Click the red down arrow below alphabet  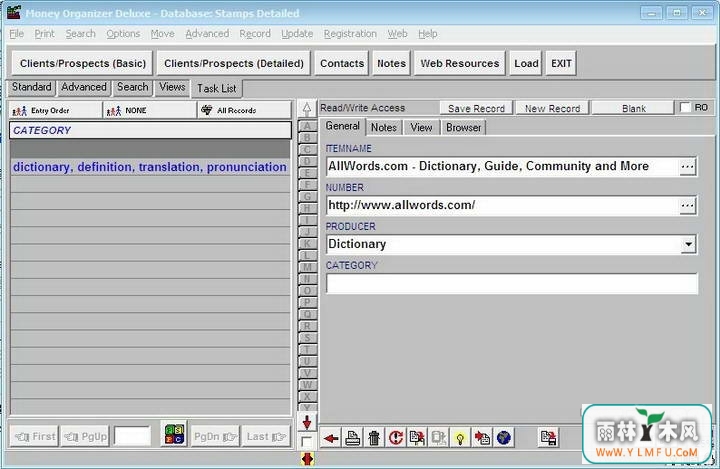click(307, 422)
